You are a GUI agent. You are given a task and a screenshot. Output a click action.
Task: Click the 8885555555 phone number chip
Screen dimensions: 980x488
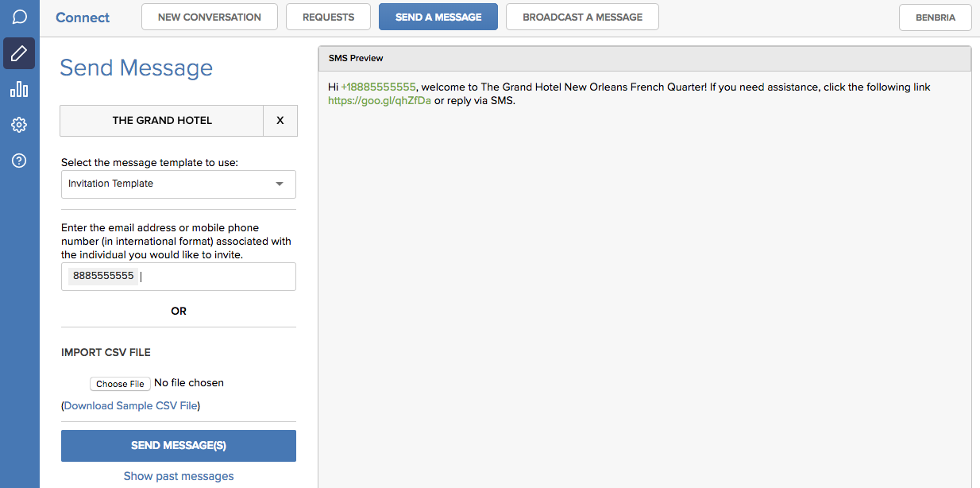[x=103, y=276]
